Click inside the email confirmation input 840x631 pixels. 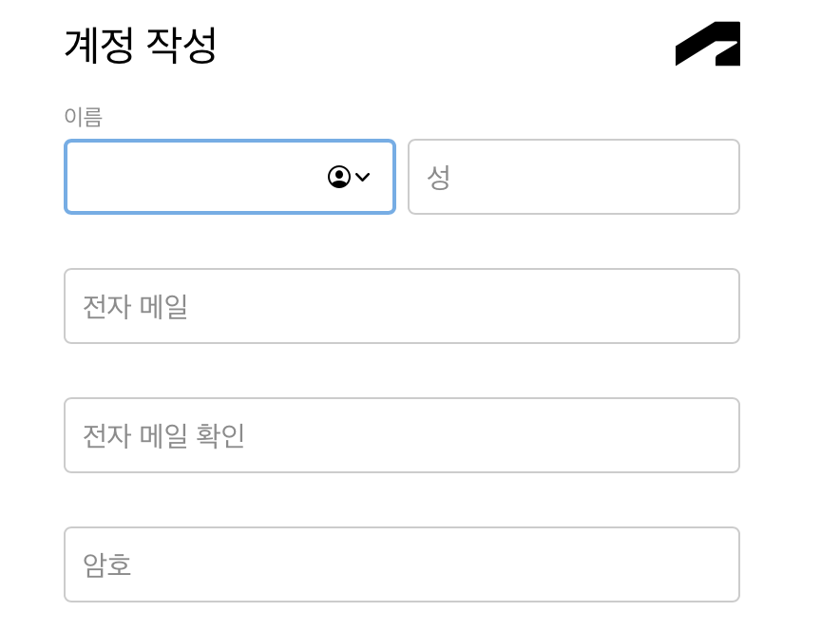point(401,435)
